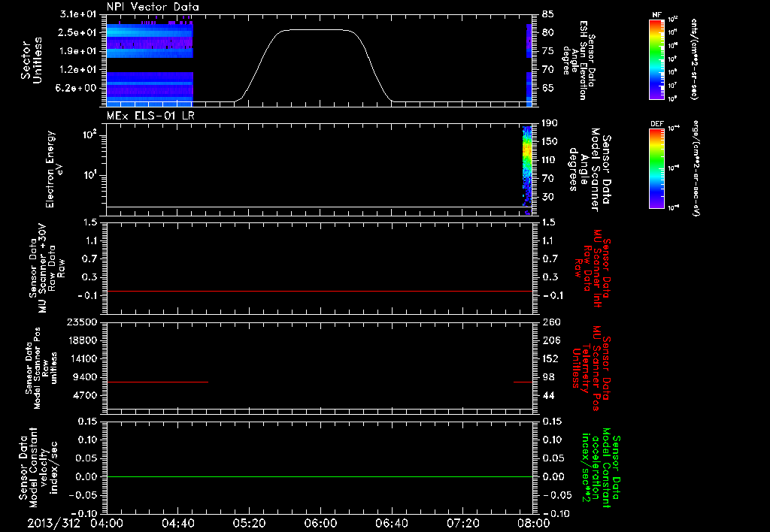Screen dimensions: 770x532
Task: Click the 'Model Scanner Angle degrees' axis label
Action: pyautogui.click(x=590, y=169)
